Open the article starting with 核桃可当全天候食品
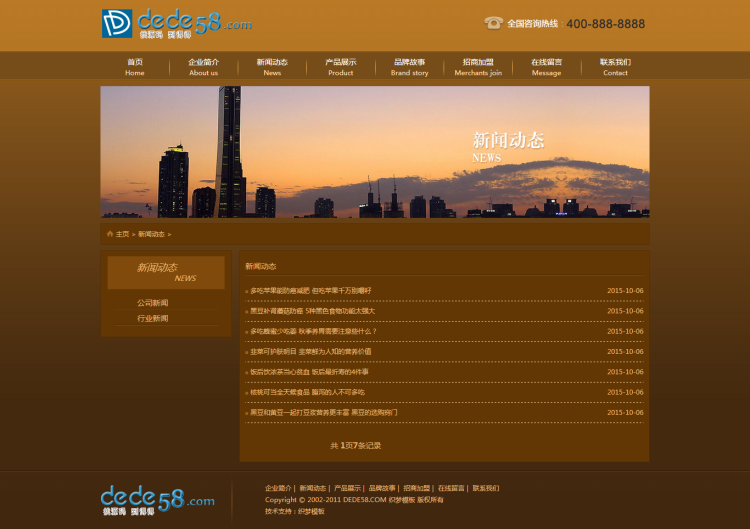The height and width of the screenshot is (529, 750). click(307, 392)
